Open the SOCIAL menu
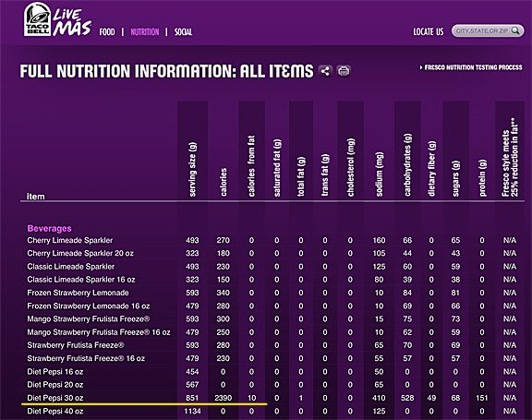This screenshot has width=532, height=420. coord(183,32)
